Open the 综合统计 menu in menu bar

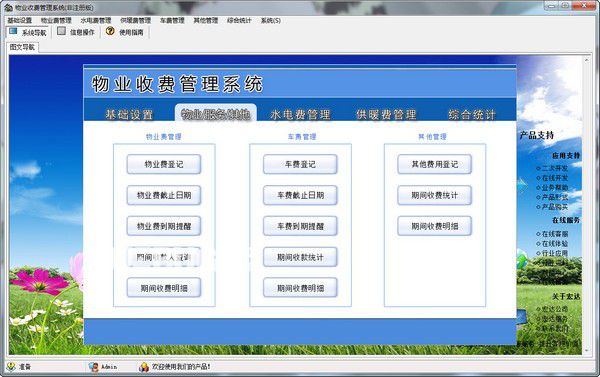239,20
